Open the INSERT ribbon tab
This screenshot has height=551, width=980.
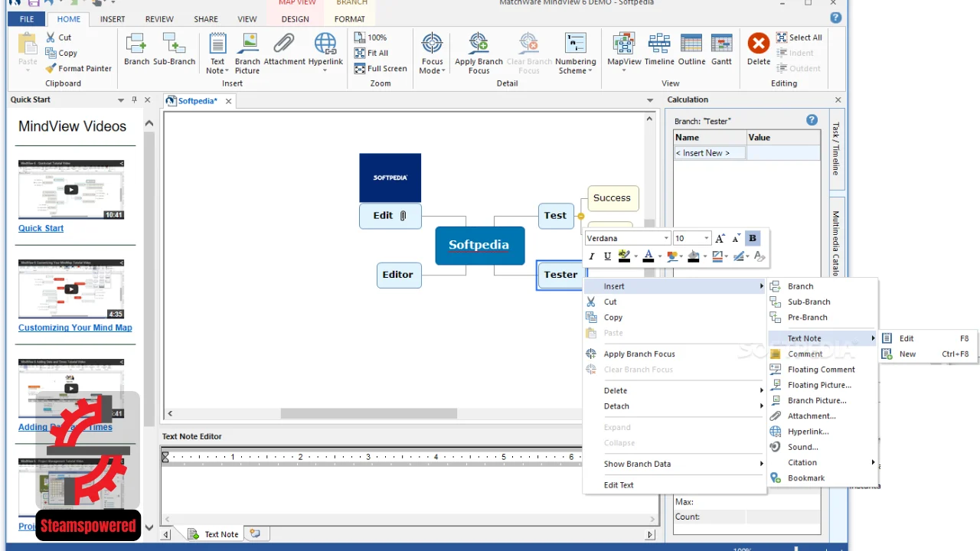(x=112, y=19)
